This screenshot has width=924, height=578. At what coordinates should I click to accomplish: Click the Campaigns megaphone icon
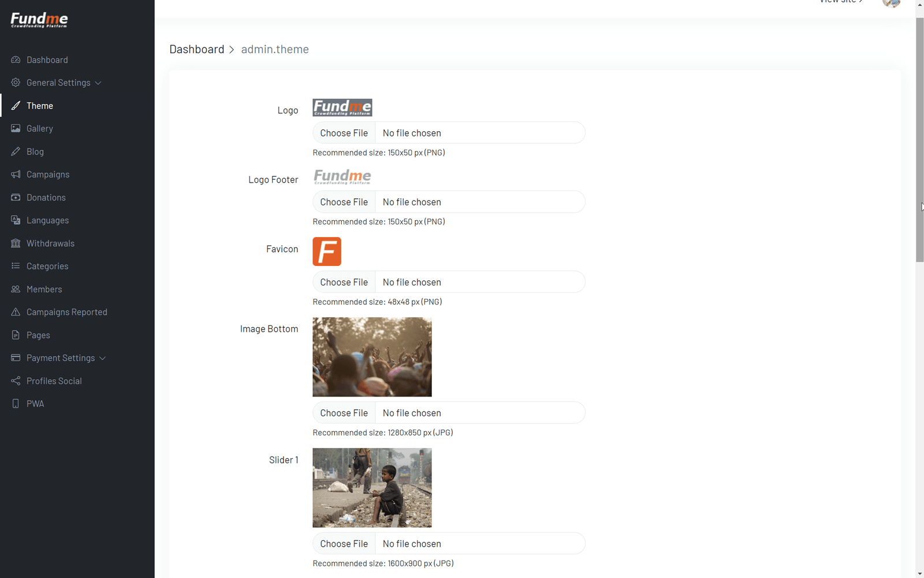[x=16, y=175]
